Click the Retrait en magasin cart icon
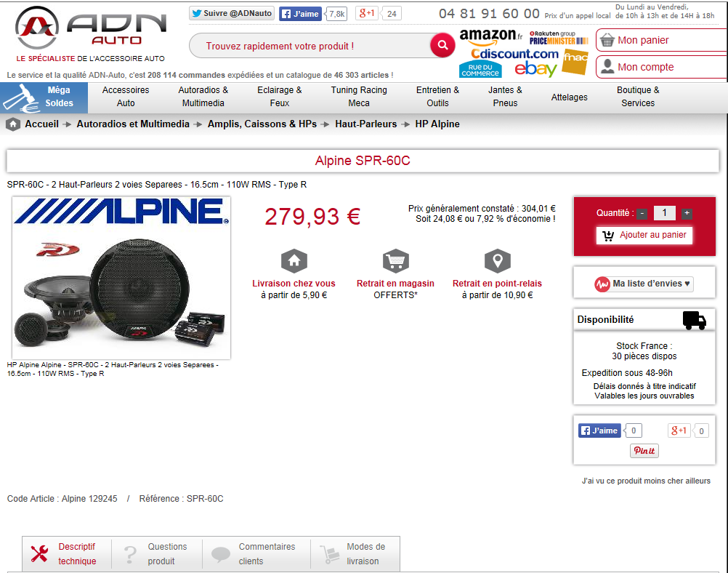Image resolution: width=728 pixels, height=573 pixels. [x=395, y=261]
